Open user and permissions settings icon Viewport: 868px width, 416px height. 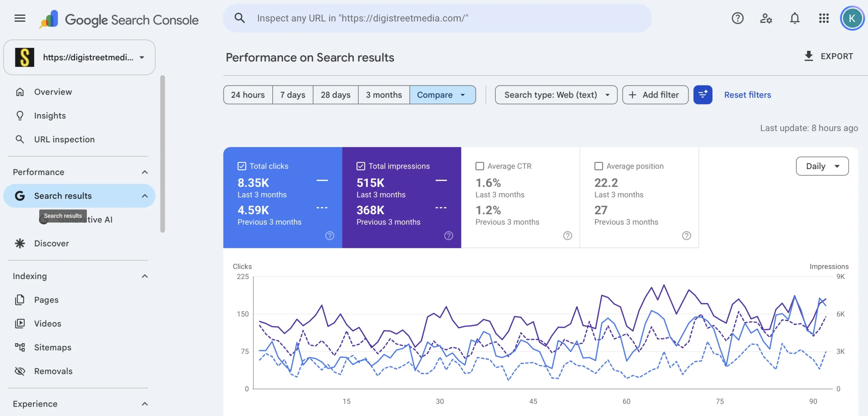click(766, 18)
